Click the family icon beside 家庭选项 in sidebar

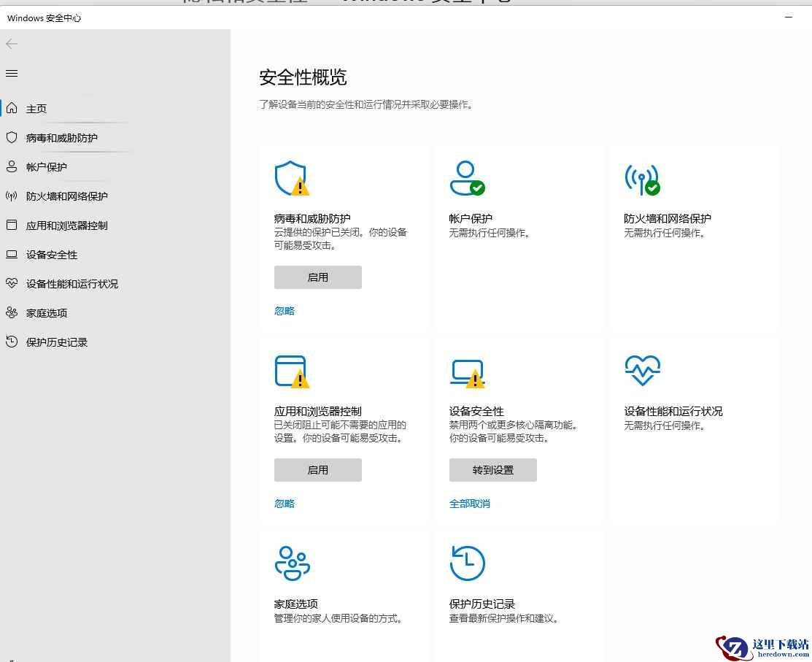[12, 312]
